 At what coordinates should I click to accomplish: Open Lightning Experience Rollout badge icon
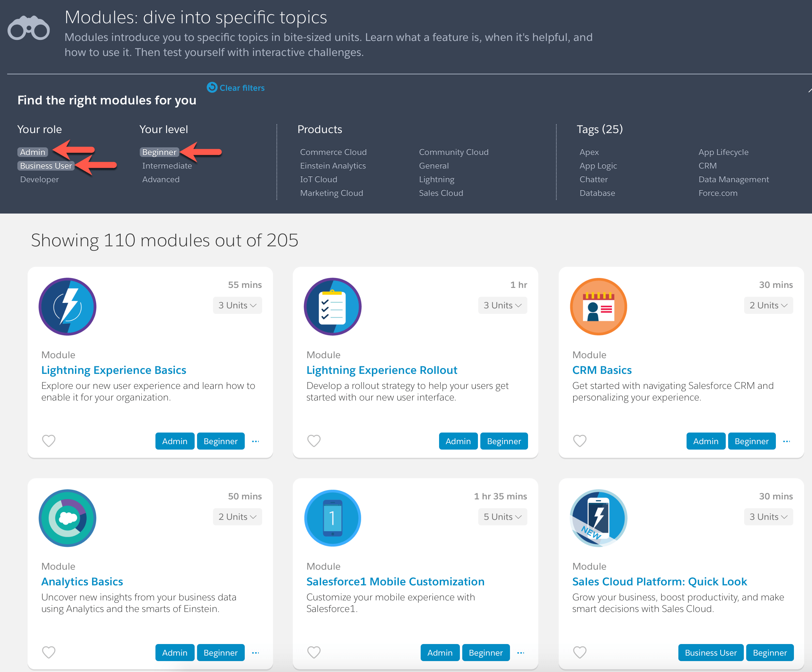click(332, 306)
